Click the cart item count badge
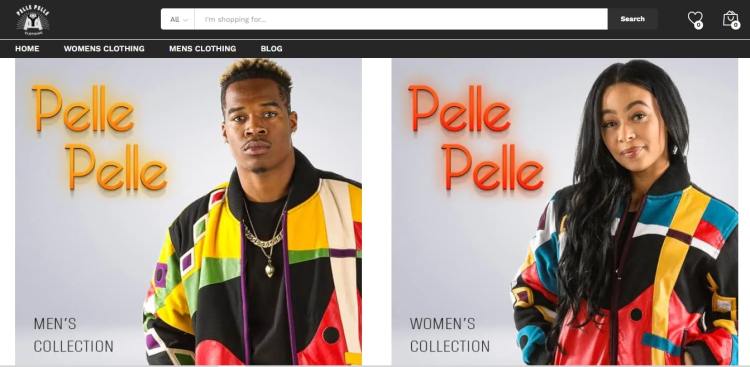The height and width of the screenshot is (367, 750). 735,25
